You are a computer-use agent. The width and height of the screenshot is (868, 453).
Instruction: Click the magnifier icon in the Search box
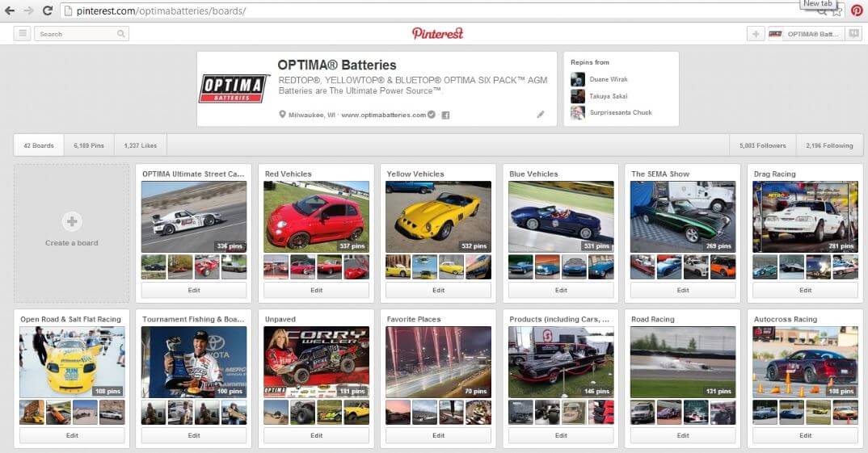(120, 34)
